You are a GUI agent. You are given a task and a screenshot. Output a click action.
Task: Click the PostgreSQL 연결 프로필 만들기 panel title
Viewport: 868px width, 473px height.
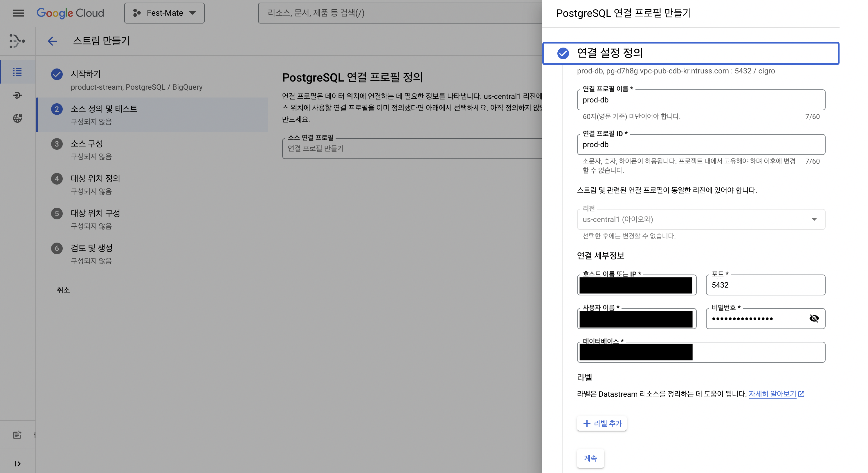click(x=623, y=13)
